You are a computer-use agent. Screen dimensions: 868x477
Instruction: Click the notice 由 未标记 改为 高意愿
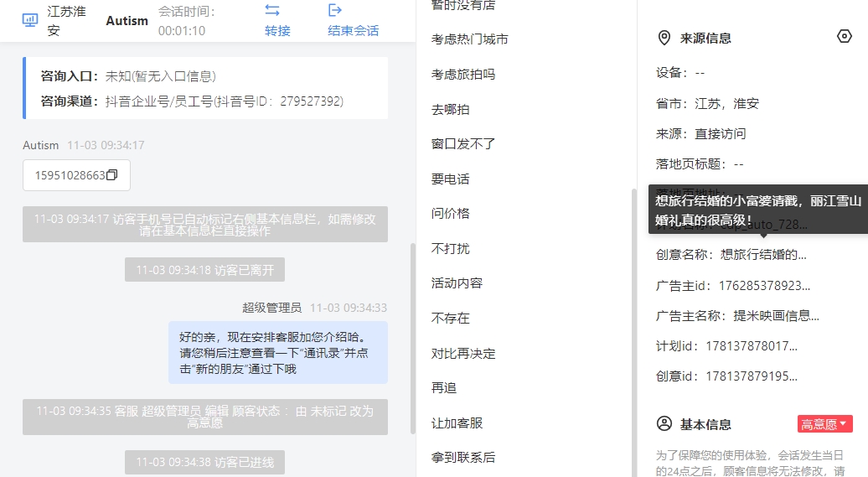tap(204, 417)
